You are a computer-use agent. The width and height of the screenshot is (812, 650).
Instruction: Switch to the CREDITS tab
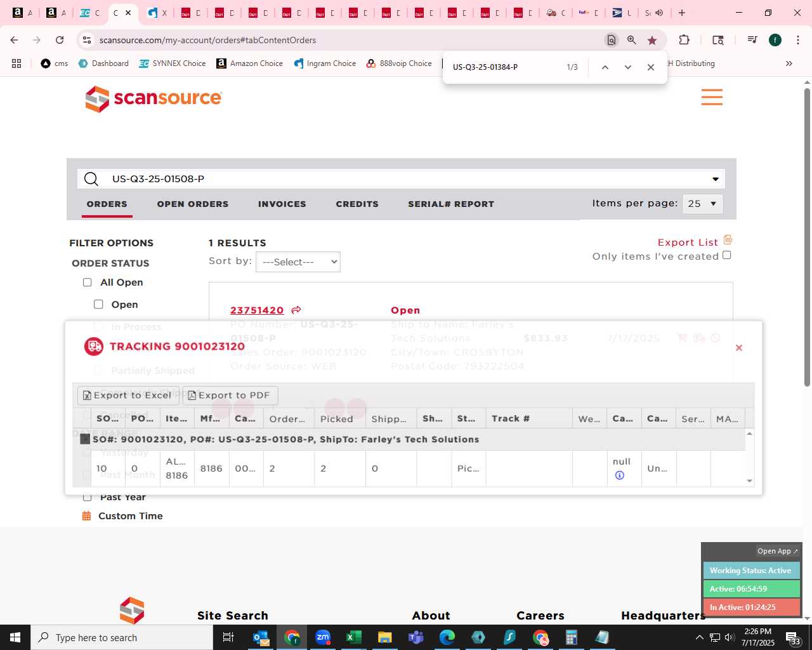point(357,204)
